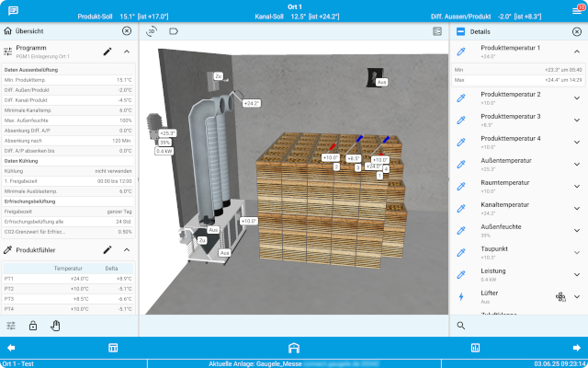The width and height of the screenshot is (588, 368).
Task: Open the messages chat icon
Action: click(13, 9)
